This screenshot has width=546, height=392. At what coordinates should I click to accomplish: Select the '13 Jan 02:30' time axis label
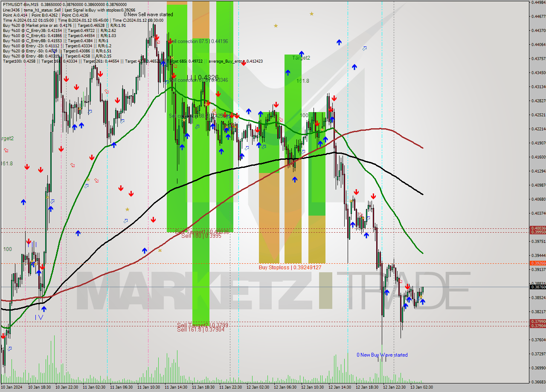click(421, 387)
